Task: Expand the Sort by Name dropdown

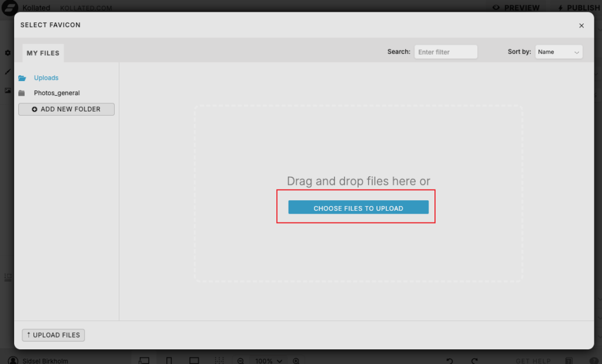Action: (x=558, y=52)
